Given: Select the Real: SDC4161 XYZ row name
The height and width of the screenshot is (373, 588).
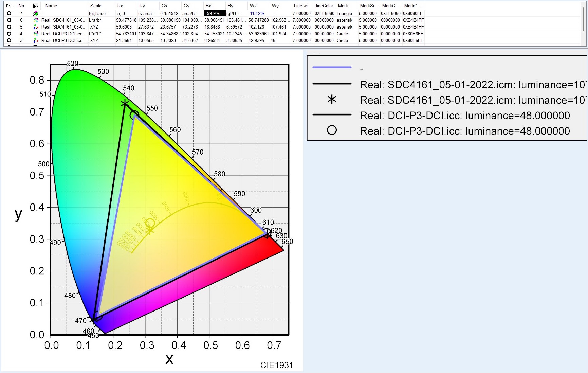Looking at the screenshot, I should (x=64, y=27).
